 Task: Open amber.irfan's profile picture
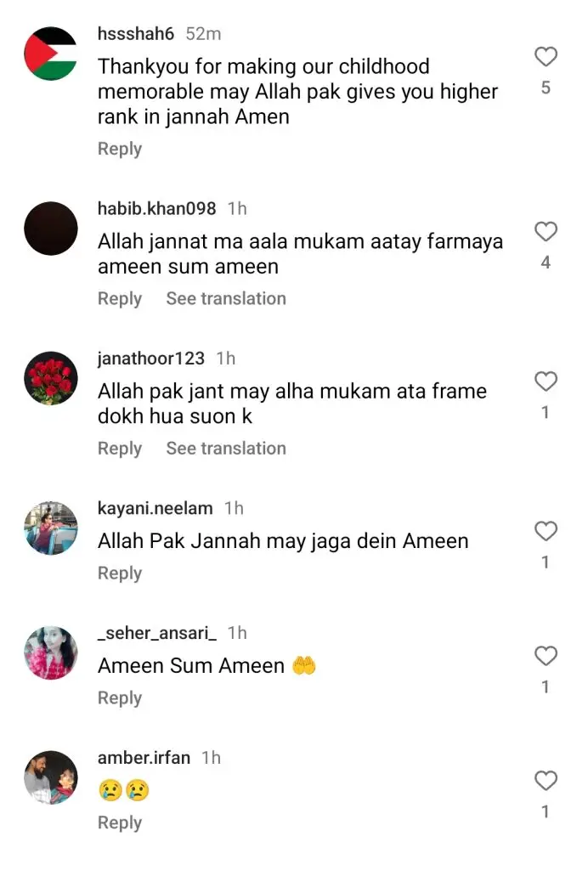tap(50, 777)
